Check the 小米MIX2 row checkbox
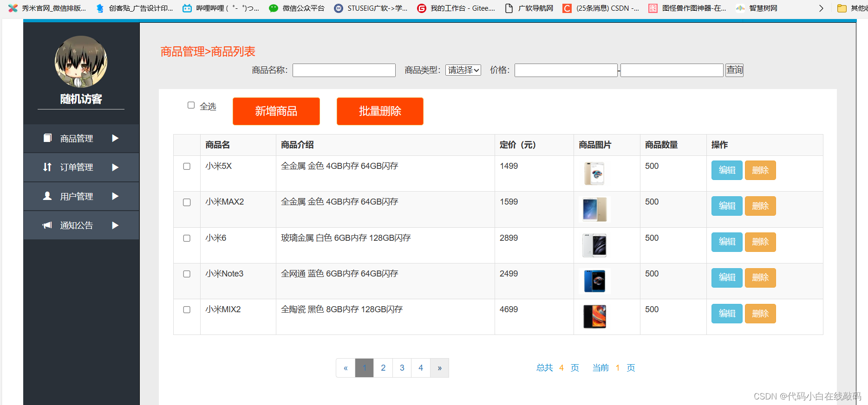 (x=187, y=309)
